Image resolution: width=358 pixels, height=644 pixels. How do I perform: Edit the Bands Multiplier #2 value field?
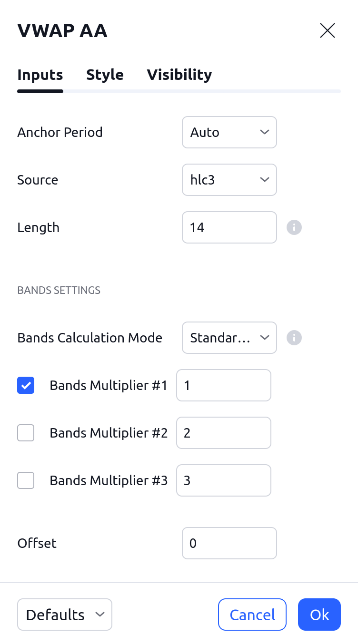point(223,433)
